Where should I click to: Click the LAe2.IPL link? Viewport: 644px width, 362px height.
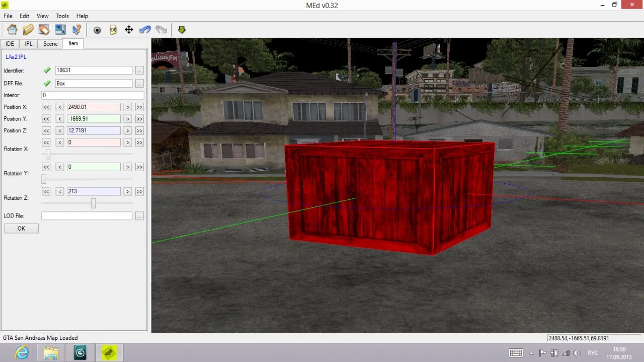(x=16, y=57)
